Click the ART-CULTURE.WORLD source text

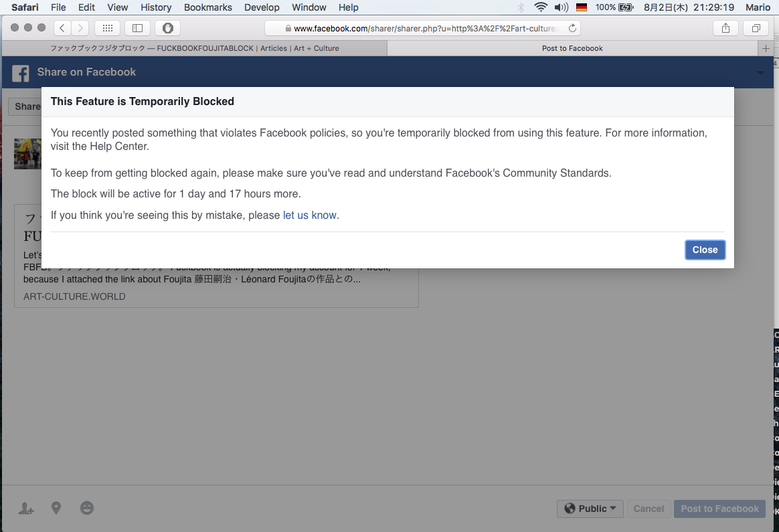74,296
